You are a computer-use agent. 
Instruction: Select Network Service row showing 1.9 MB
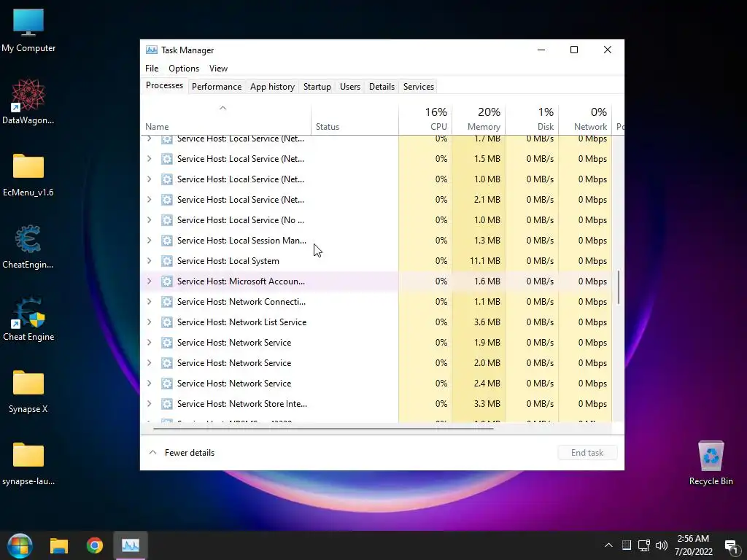coord(376,343)
